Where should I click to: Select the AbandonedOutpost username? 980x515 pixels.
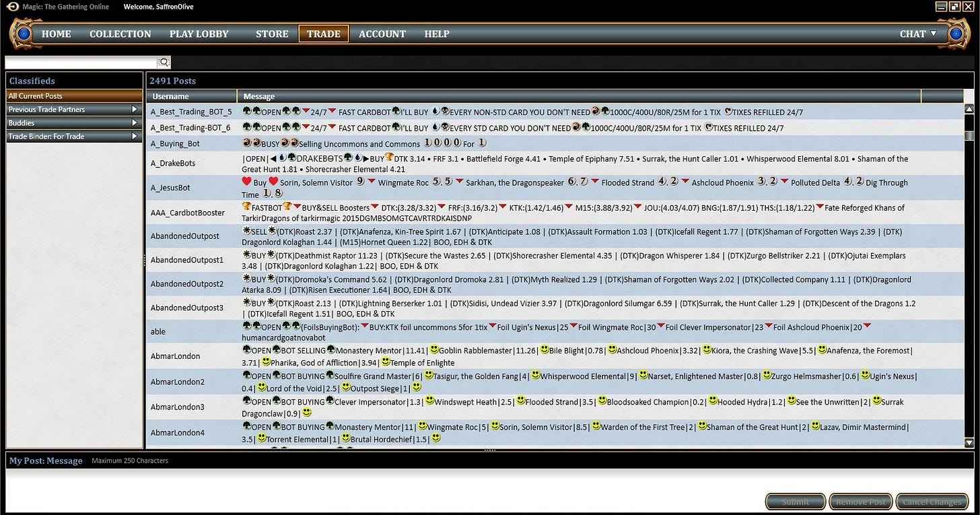click(x=185, y=236)
